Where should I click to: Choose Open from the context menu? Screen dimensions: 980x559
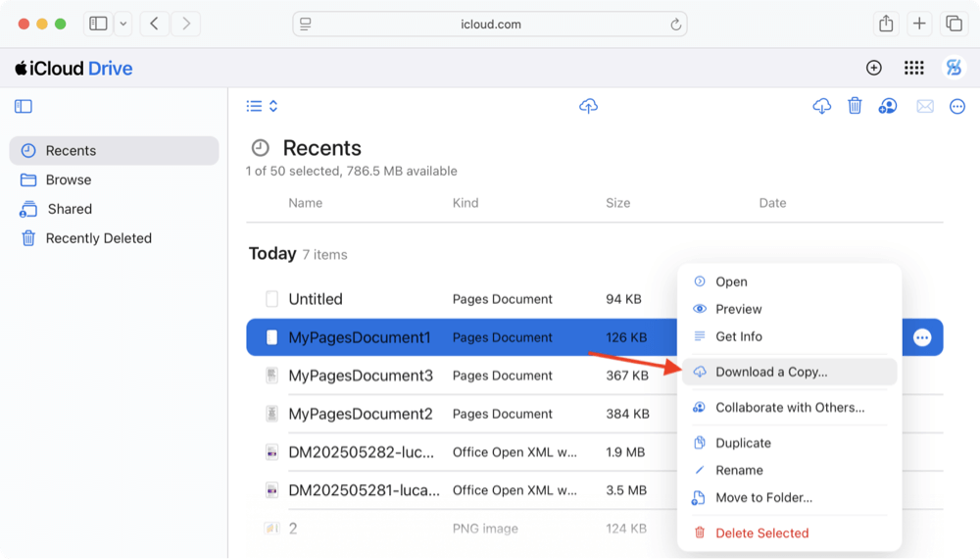pyautogui.click(x=789, y=282)
